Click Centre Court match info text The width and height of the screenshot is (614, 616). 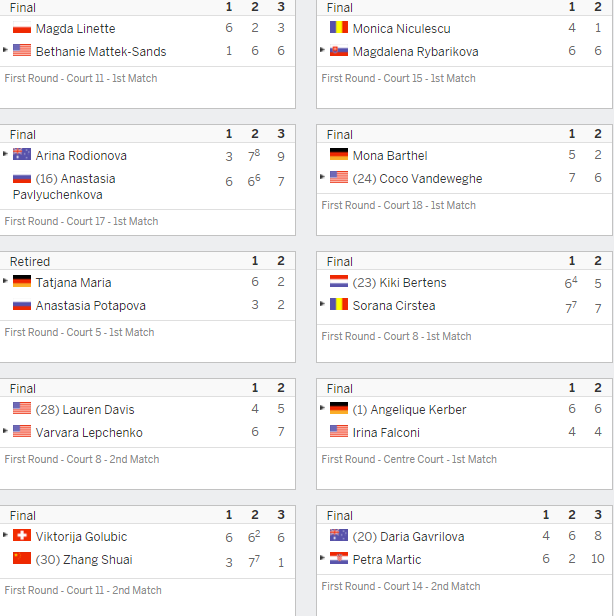409,459
